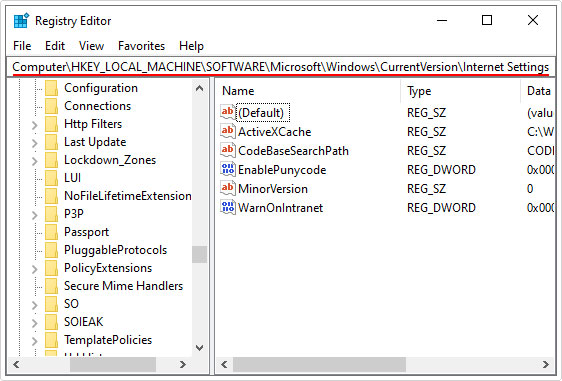
Task: Maximize the Registry Editor window
Action: [x=487, y=20]
